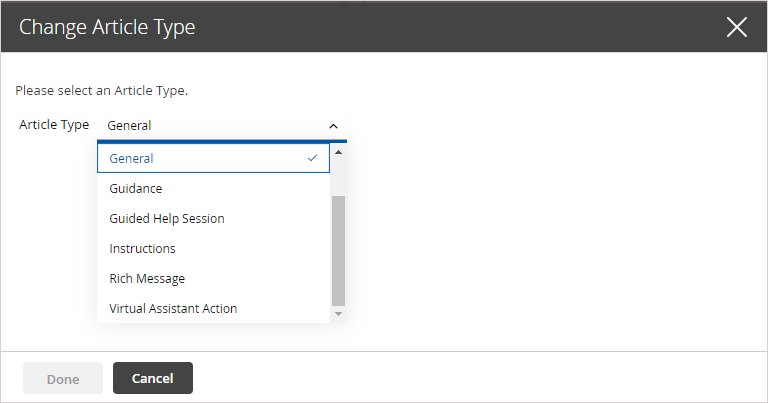Cancel the article type change

click(x=153, y=378)
